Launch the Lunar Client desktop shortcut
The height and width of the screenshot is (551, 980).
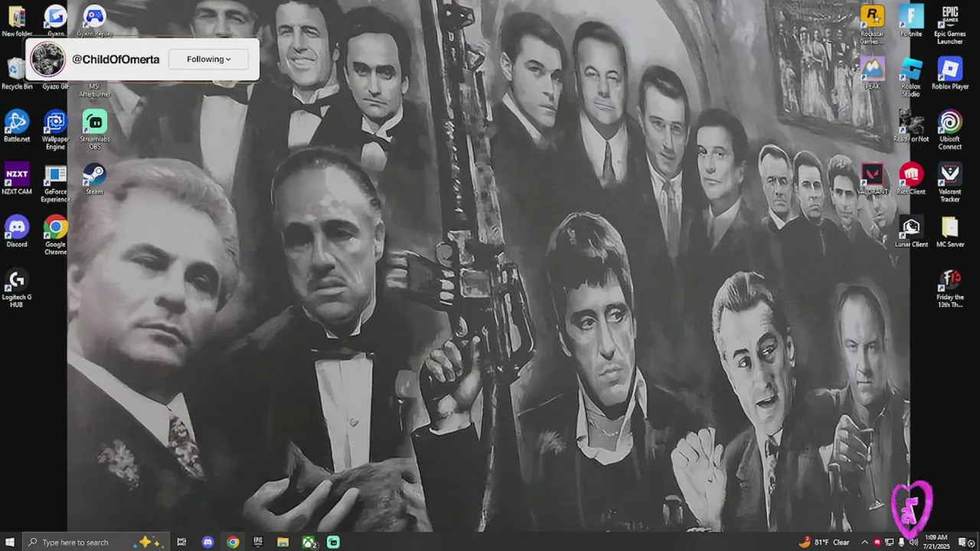(x=911, y=232)
